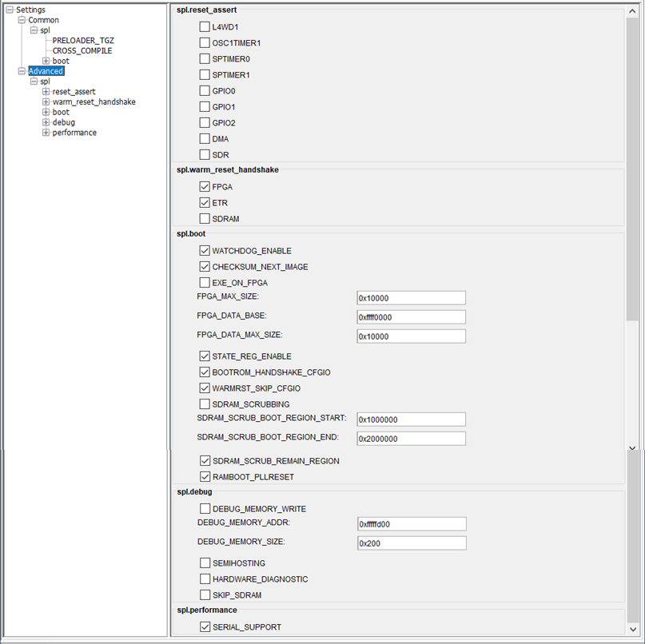Viewport: 645px width, 644px height.
Task: Click the FPGA_MAX_SIZE input field
Action: [411, 298]
